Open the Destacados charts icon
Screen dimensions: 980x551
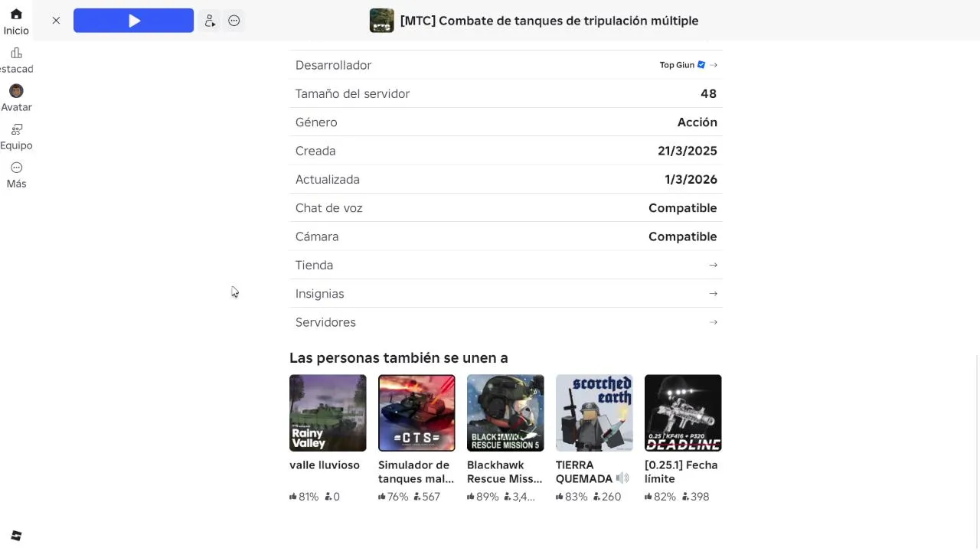16,53
